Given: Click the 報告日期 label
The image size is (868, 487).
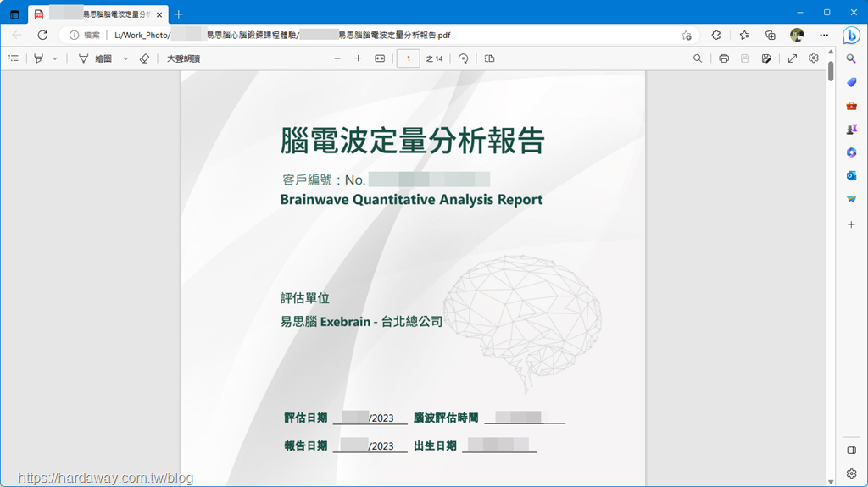Looking at the screenshot, I should click(305, 446).
